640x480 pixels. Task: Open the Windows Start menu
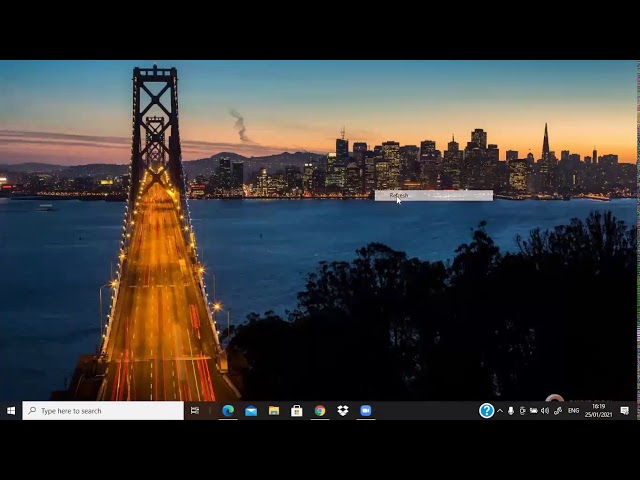[x=11, y=410]
